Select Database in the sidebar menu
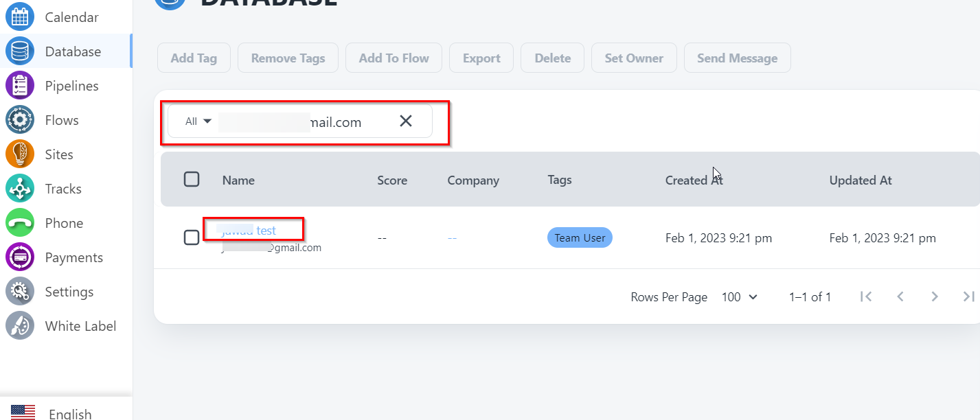This screenshot has width=980, height=420. point(73,51)
